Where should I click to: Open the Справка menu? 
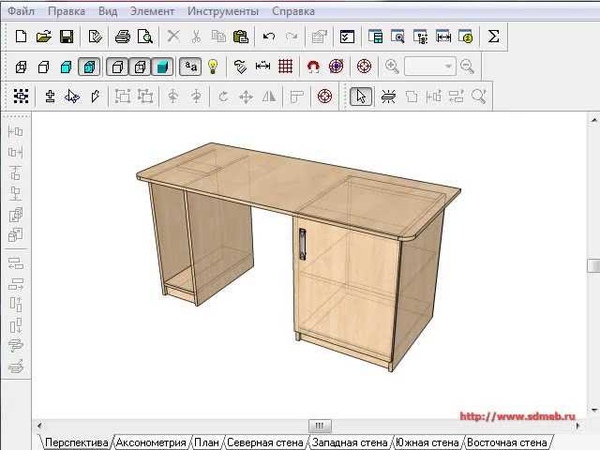pyautogui.click(x=293, y=11)
